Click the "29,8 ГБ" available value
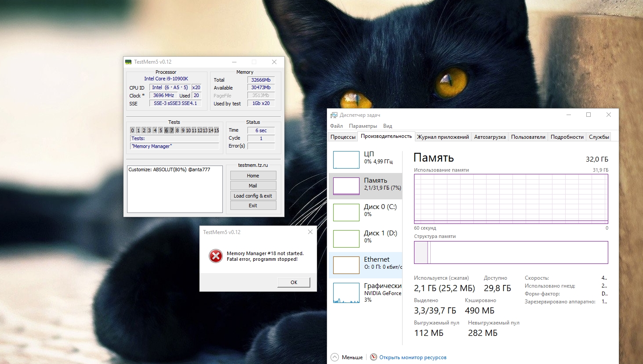This screenshot has width=643, height=364. [x=498, y=288]
